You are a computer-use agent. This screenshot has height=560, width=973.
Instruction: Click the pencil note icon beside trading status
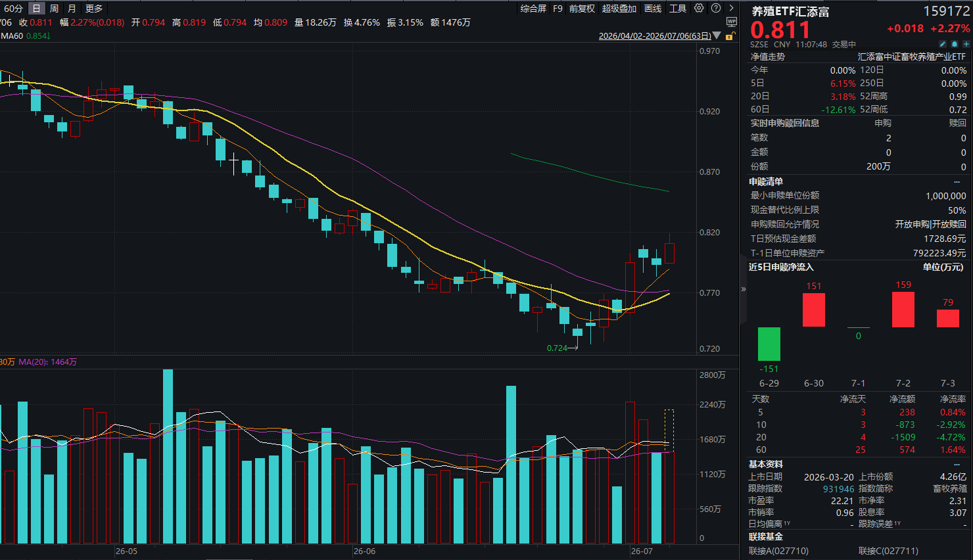point(943,44)
